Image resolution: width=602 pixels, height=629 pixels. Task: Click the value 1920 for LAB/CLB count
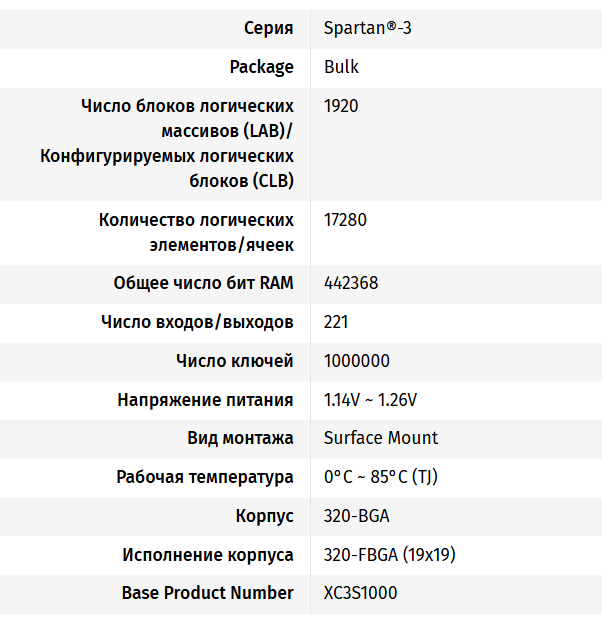pyautogui.click(x=341, y=106)
